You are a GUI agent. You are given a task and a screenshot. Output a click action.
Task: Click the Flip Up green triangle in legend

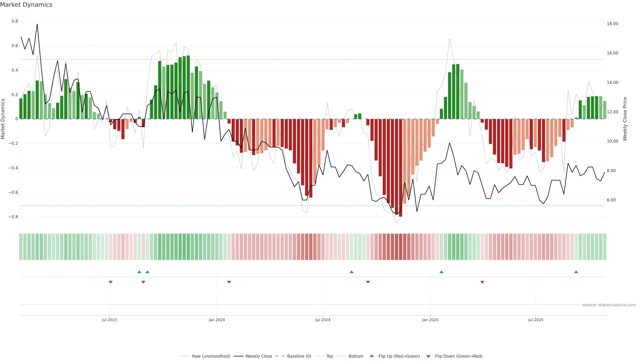click(x=372, y=356)
